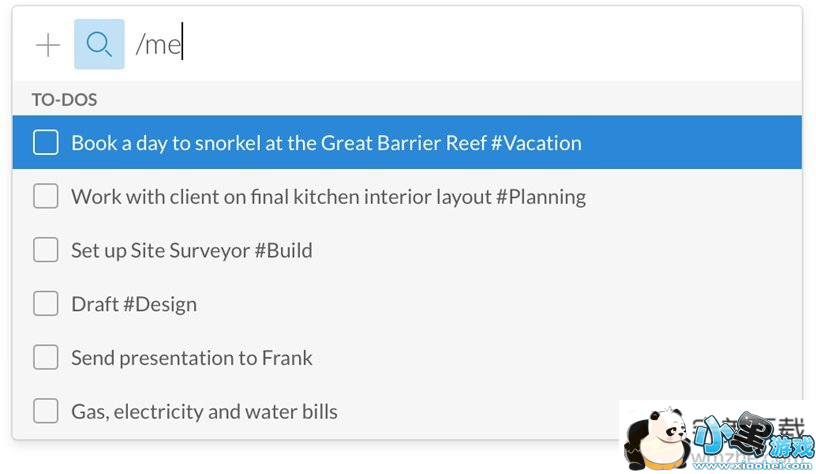Tick the kitchen interior layout to-do checkbox

pos(46,197)
